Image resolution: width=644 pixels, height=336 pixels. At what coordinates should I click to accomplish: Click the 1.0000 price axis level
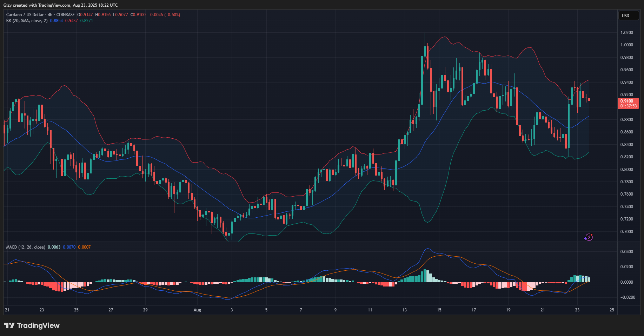click(626, 45)
